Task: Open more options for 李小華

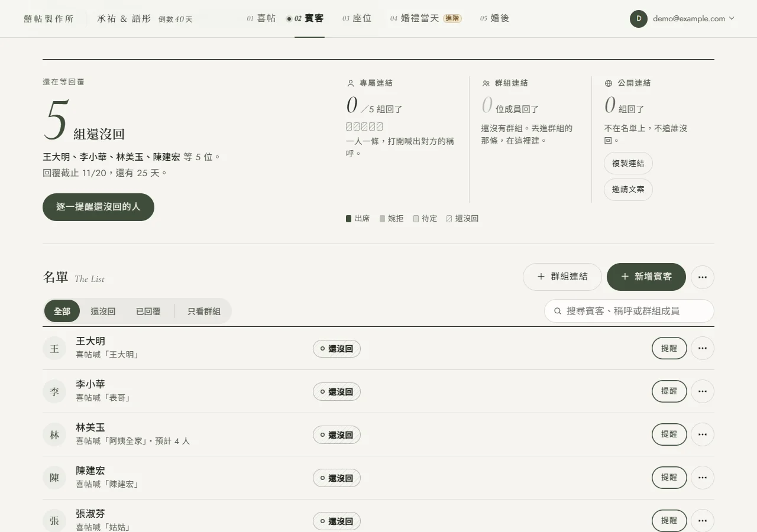Action: click(x=703, y=391)
